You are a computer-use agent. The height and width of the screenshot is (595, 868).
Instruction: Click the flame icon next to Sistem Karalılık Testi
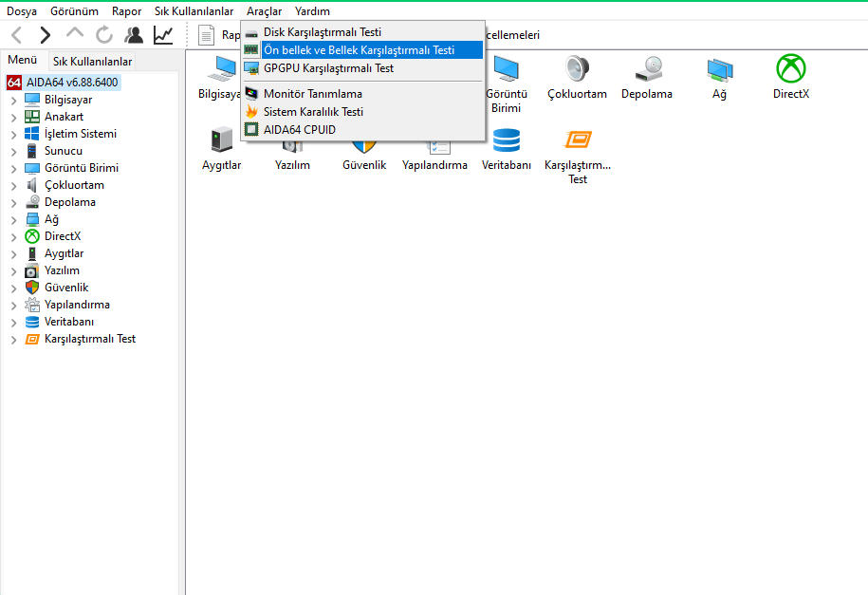[251, 111]
